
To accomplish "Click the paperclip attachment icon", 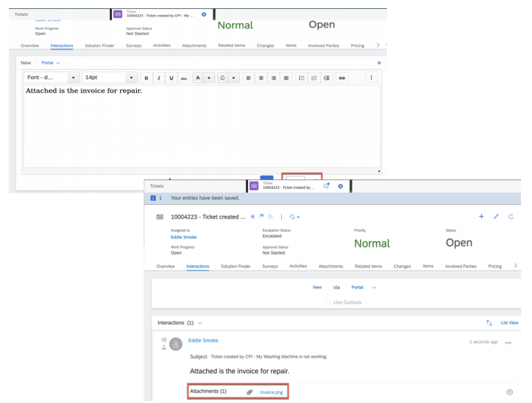I will pos(249,392).
